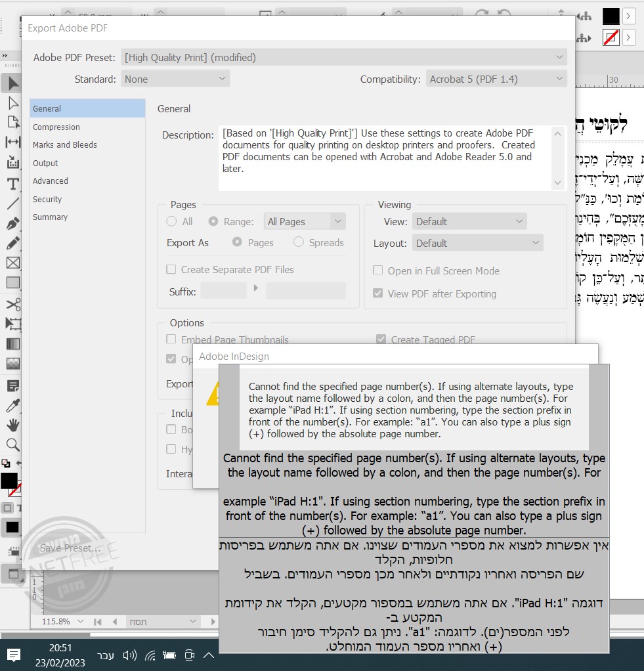This screenshot has height=671, width=644.
Task: Select the All pages radio button
Action: 171,221
